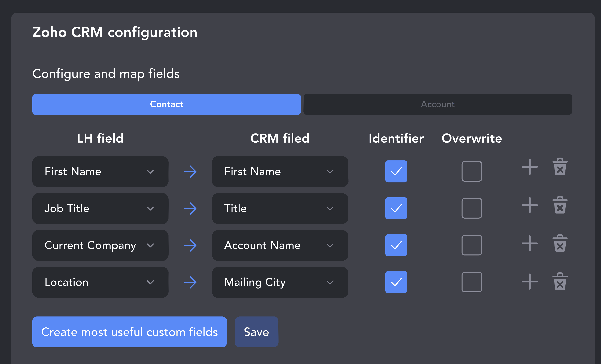Viewport: 601px width, 364px height.
Task: Add a mapping row after Location
Action: [x=530, y=282]
